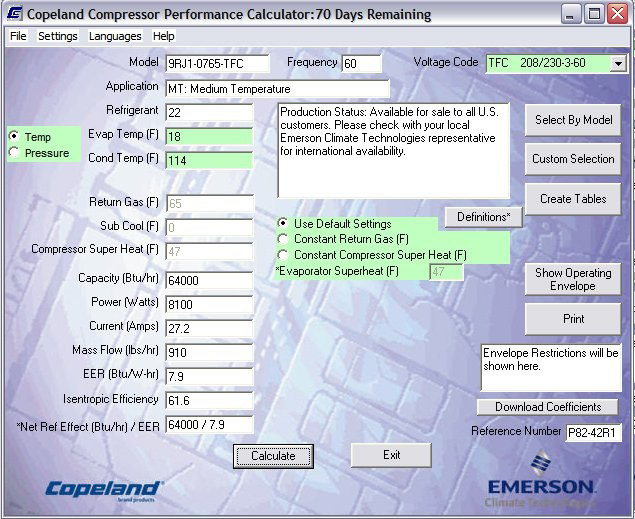This screenshot has width=635, height=519.
Task: Click the Power (Watts) field
Action: click(x=209, y=304)
